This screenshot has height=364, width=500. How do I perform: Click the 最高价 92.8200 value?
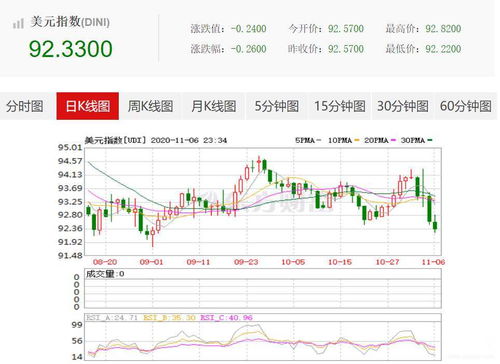click(x=443, y=29)
